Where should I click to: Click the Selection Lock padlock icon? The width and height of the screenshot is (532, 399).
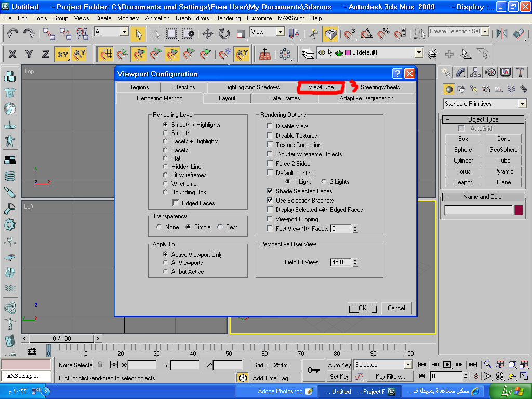click(x=100, y=365)
